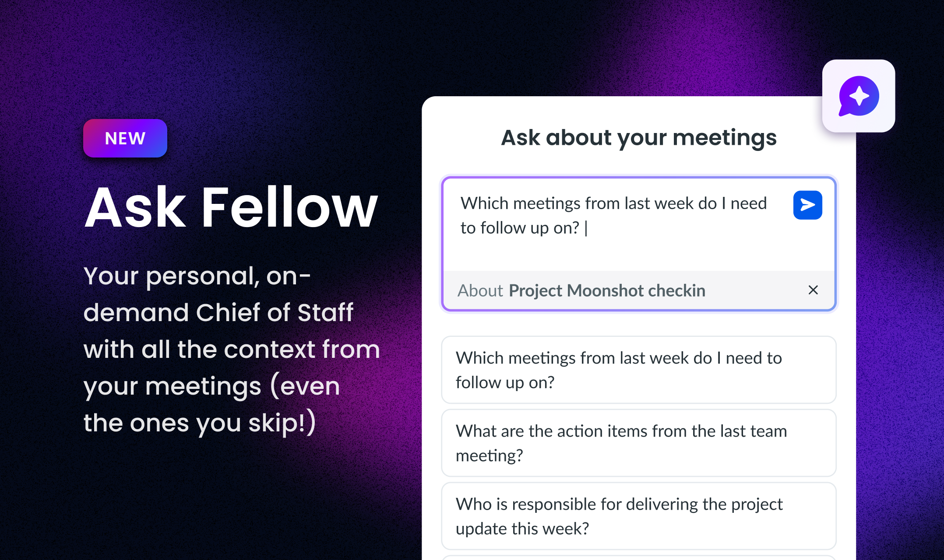Click the Ask about your meetings title

[x=638, y=137]
